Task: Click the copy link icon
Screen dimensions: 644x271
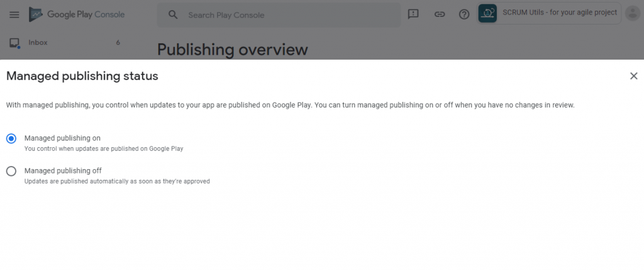Action: click(x=440, y=15)
